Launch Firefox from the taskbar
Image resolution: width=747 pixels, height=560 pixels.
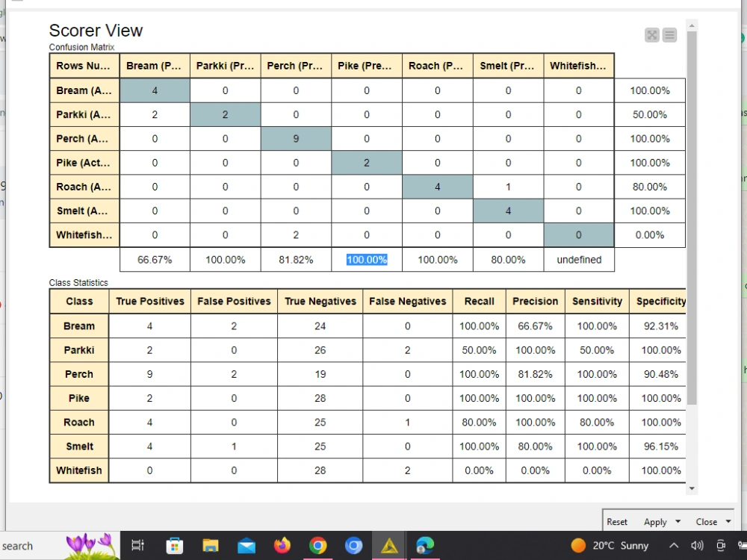coord(282,545)
